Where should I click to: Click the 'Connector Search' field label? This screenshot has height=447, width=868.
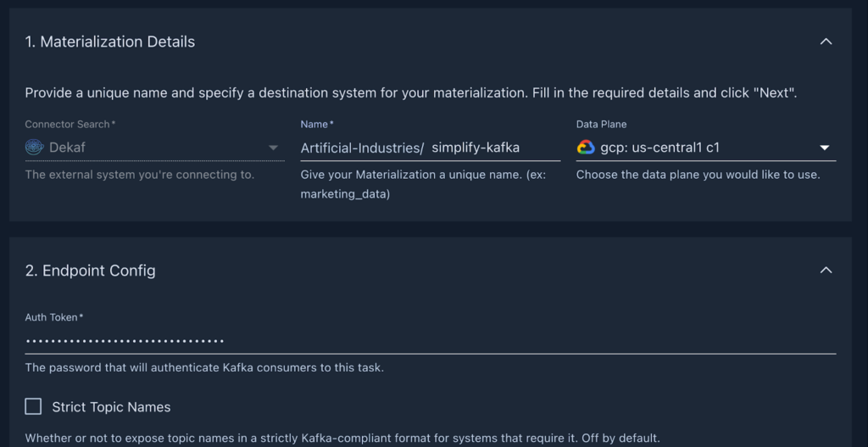69,124
